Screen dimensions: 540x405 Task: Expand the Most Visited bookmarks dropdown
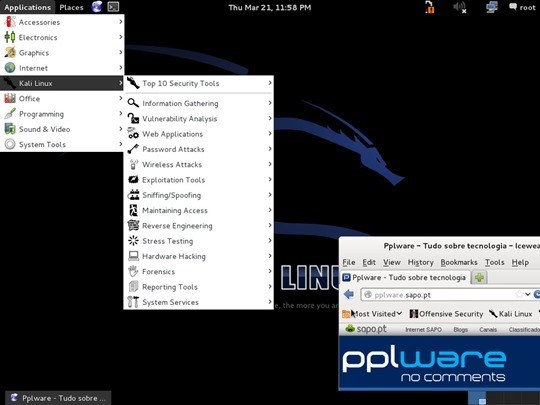pyautogui.click(x=372, y=314)
